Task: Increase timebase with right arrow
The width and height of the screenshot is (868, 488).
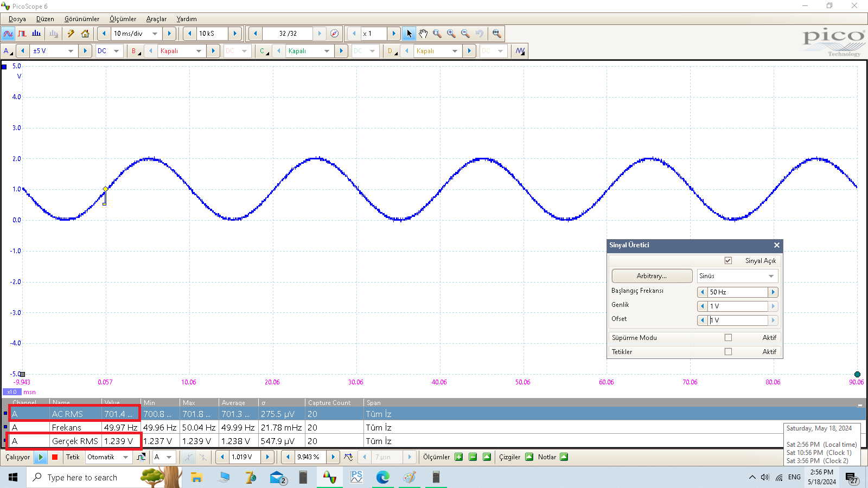Action: (x=169, y=34)
